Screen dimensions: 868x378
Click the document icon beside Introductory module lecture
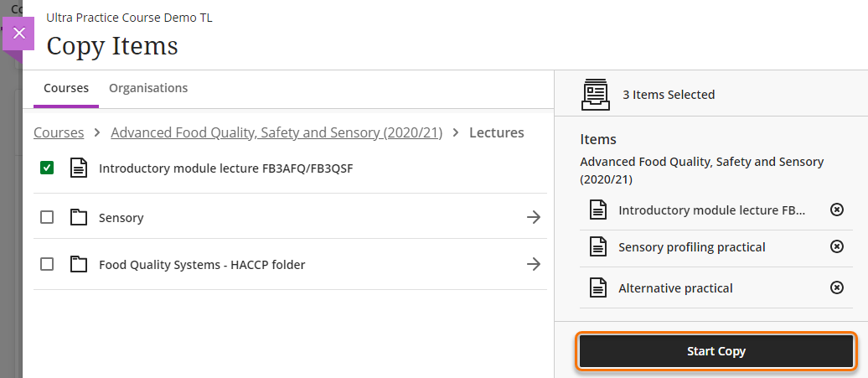(x=78, y=168)
